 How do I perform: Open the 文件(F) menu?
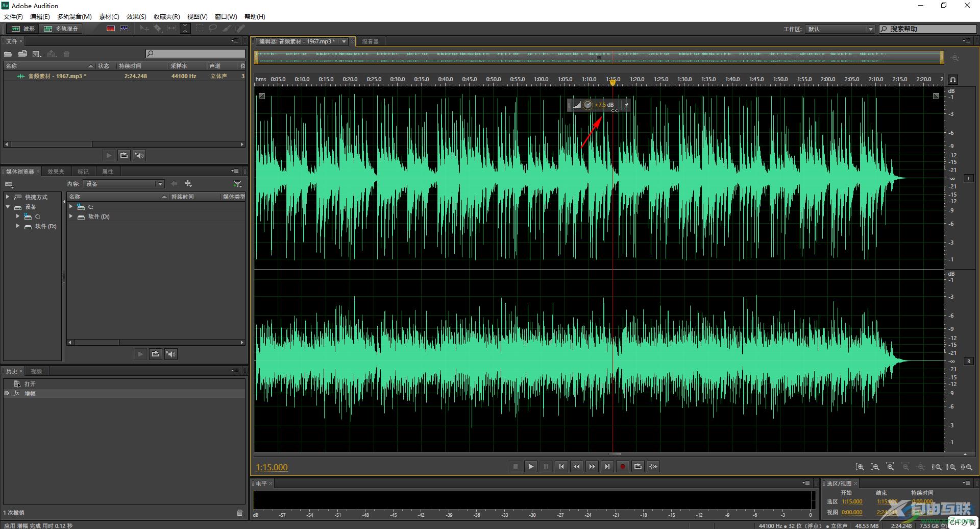(13, 17)
